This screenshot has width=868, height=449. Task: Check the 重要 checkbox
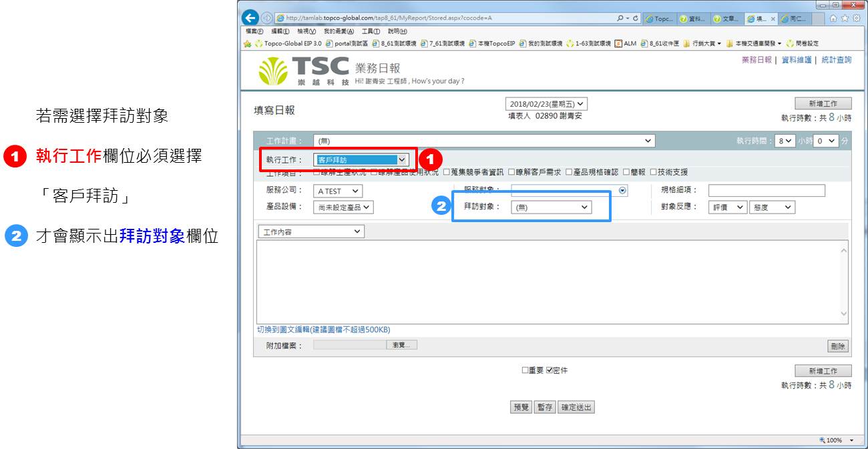tap(525, 370)
